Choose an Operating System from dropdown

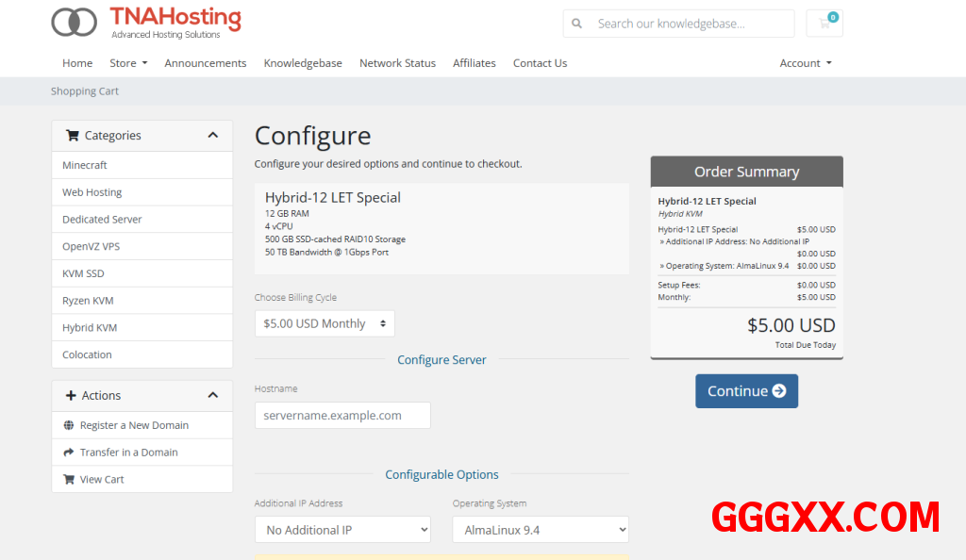point(540,530)
